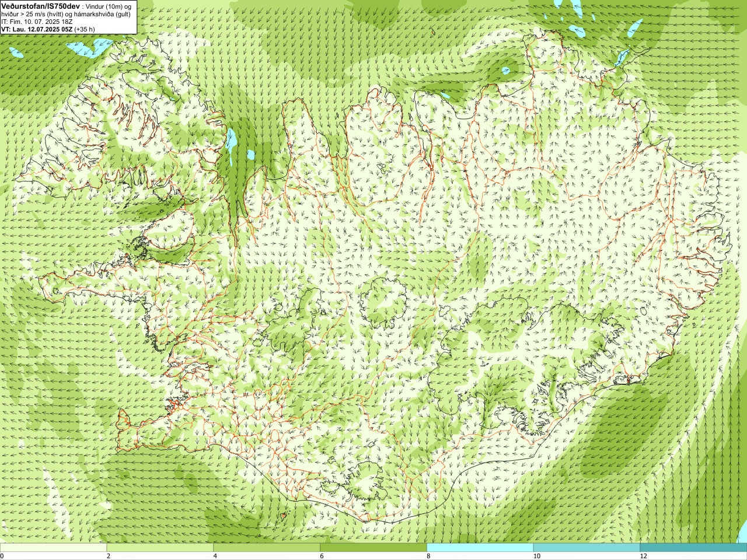The image size is (747, 560).
Task: Select the dark green 6–8 color bar segment
Action: point(373,548)
